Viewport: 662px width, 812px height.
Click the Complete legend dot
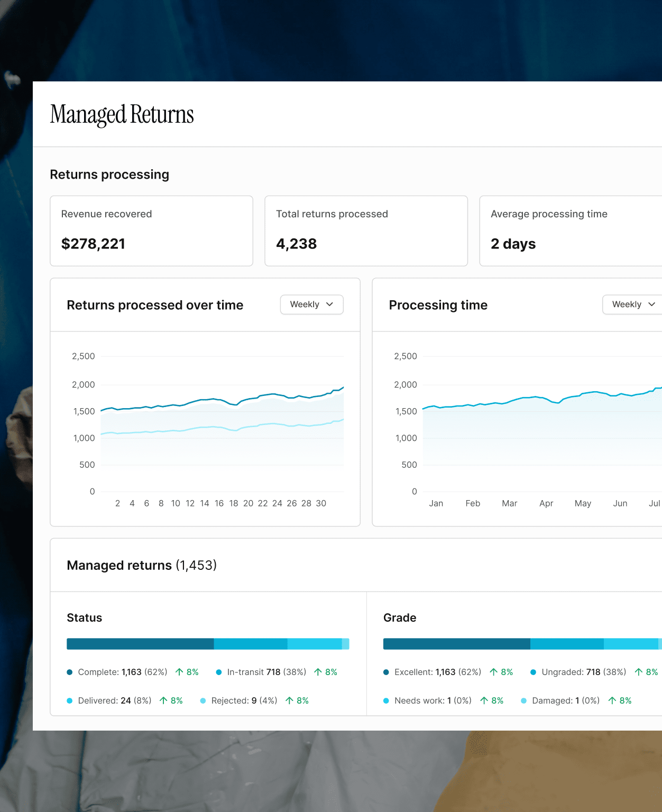[x=69, y=672]
